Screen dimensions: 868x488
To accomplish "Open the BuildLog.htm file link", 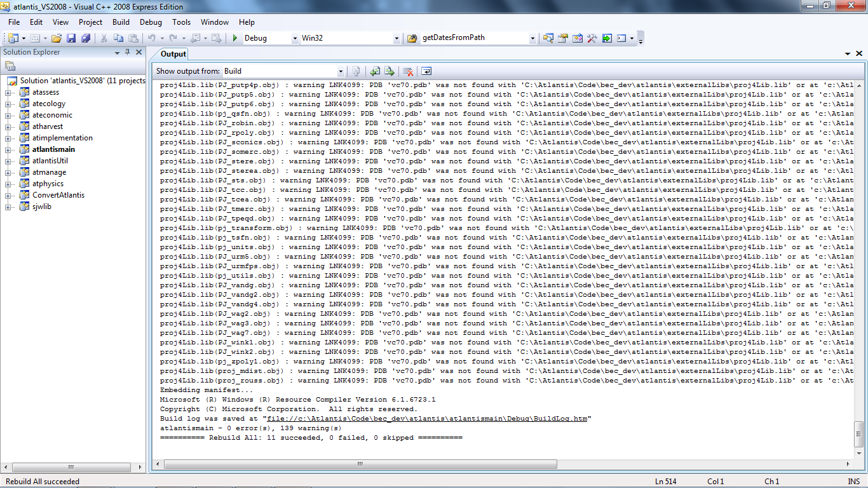I will tap(426, 419).
